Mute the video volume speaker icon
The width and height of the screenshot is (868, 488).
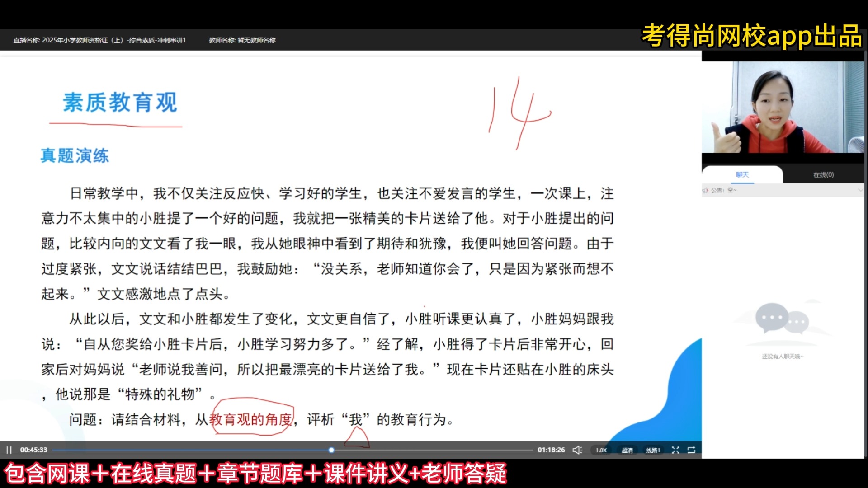click(577, 450)
